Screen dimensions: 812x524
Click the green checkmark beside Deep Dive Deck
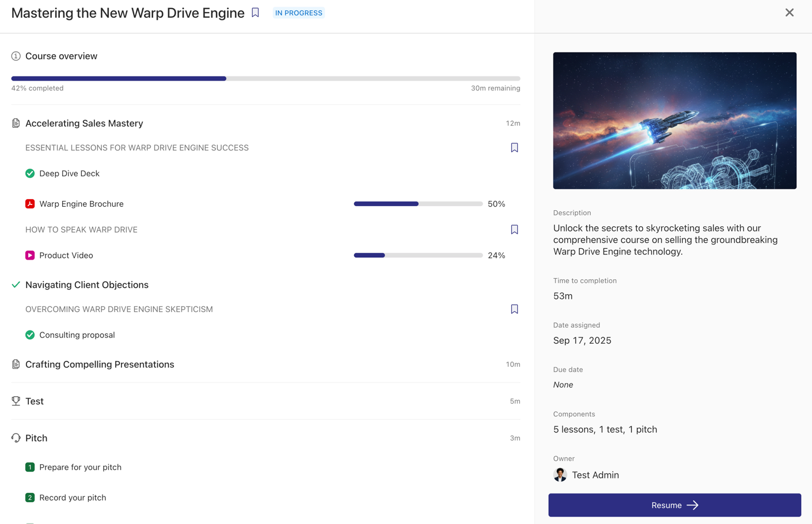click(x=30, y=173)
